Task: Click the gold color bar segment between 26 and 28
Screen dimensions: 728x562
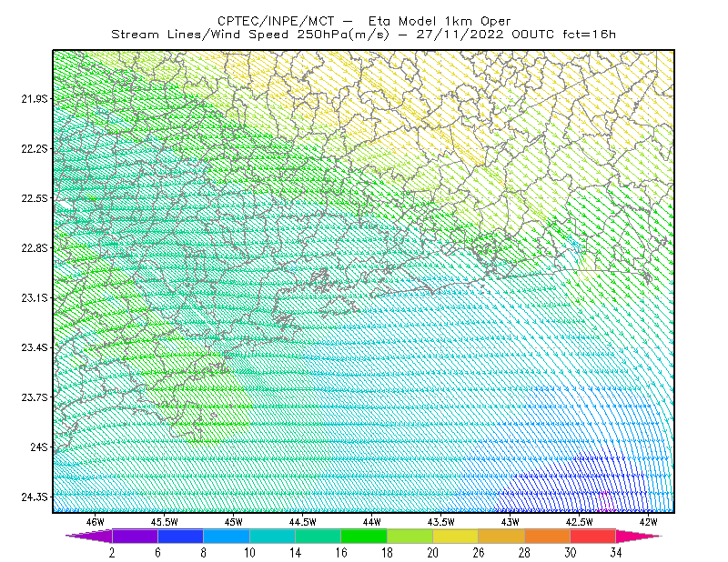Action: point(501,536)
